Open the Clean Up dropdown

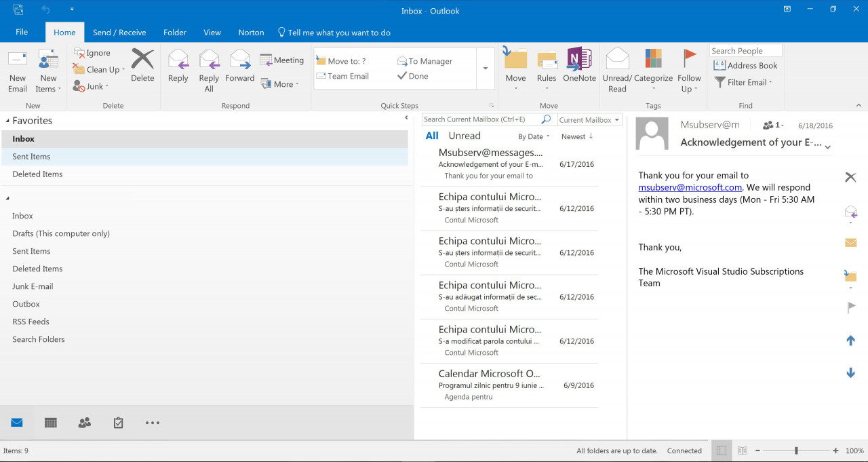click(x=99, y=69)
